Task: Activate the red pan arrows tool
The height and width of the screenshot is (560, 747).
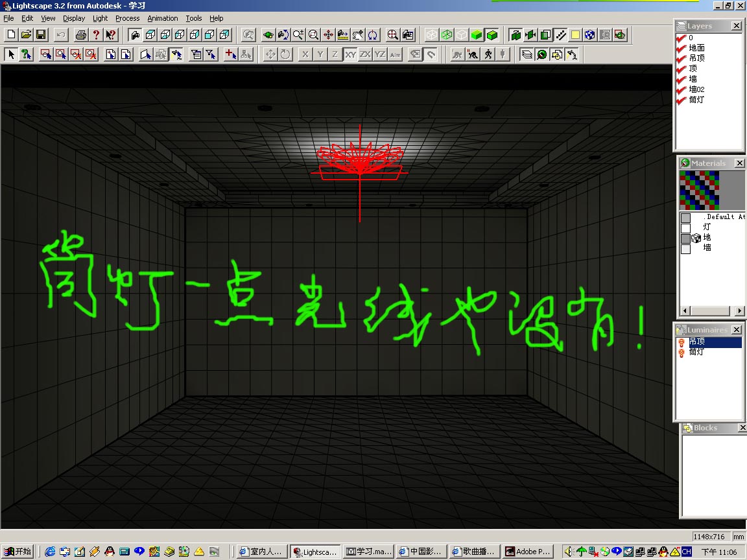Action: 328,35
